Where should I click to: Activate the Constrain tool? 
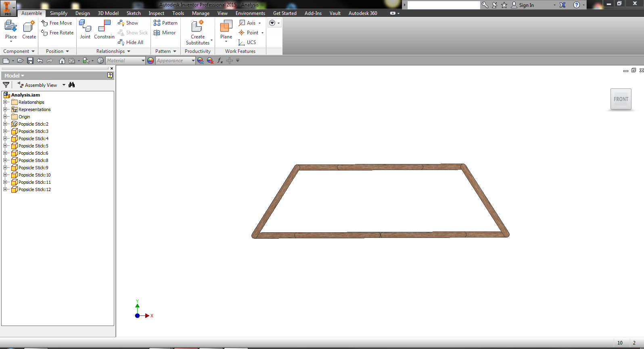point(104,29)
